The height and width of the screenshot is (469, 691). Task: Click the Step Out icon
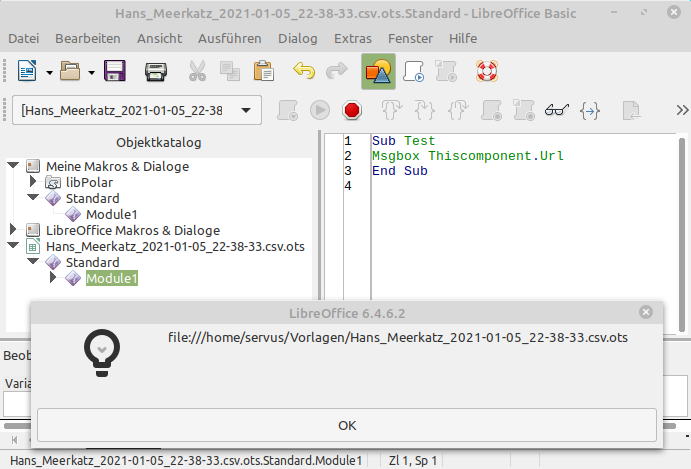pyautogui.click(x=458, y=110)
